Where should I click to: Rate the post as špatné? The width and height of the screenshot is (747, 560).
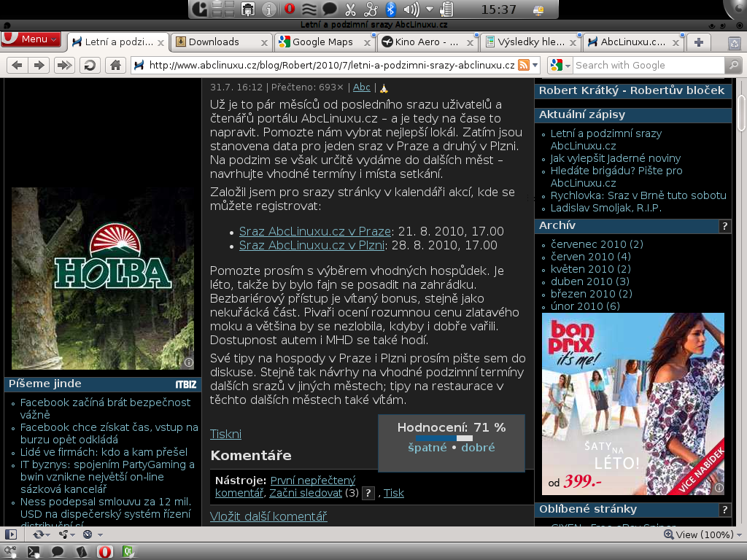tap(427, 448)
